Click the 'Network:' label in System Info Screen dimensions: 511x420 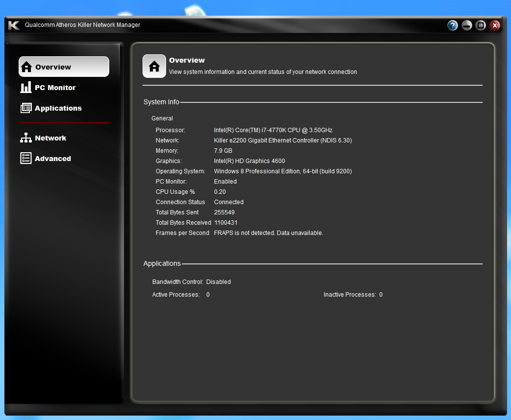pos(167,140)
